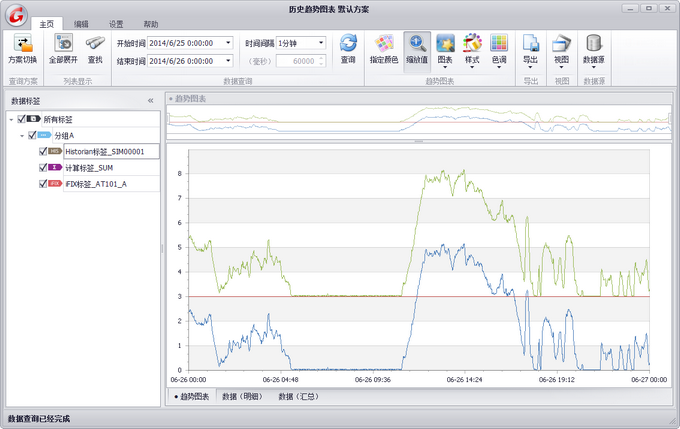Click the 查找 binoculars search icon
This screenshot has height=429, width=680.
point(95,43)
